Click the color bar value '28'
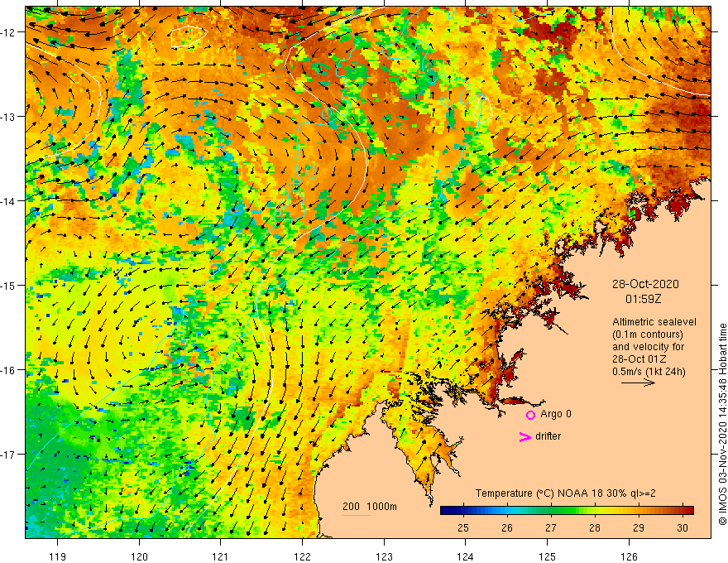Screen dimensions: 728x563 (x=595, y=527)
